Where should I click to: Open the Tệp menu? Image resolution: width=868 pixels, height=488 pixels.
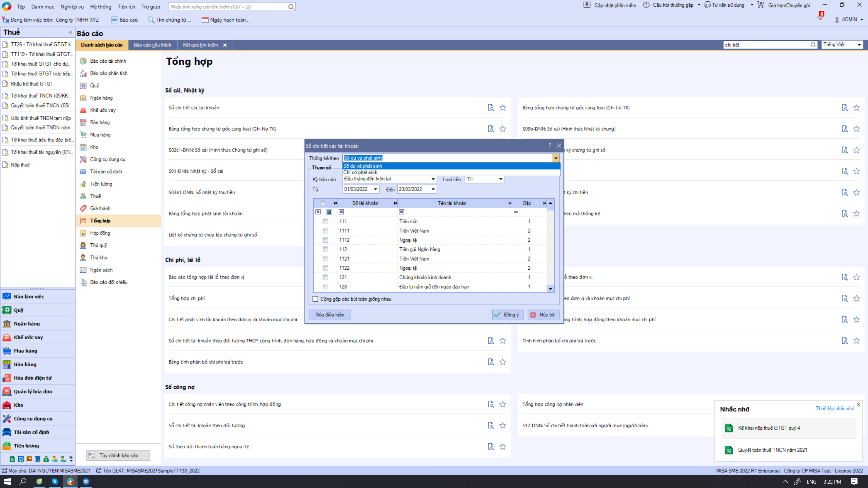[21, 7]
